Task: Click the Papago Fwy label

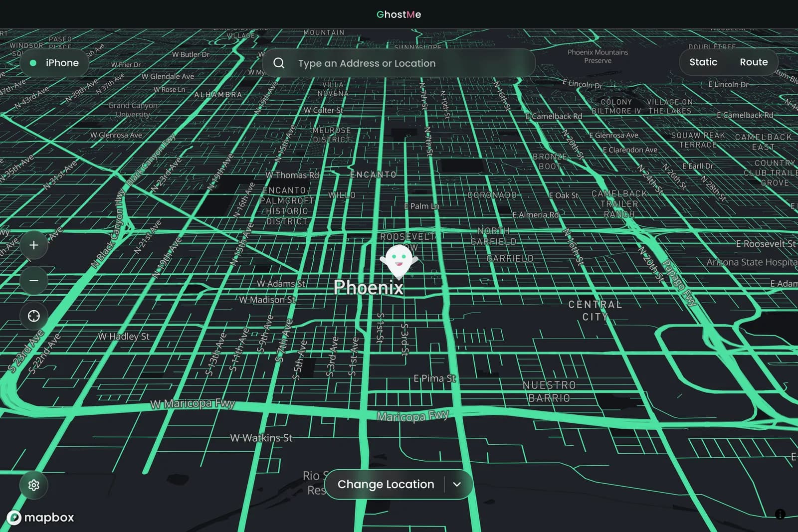Action: [679, 283]
